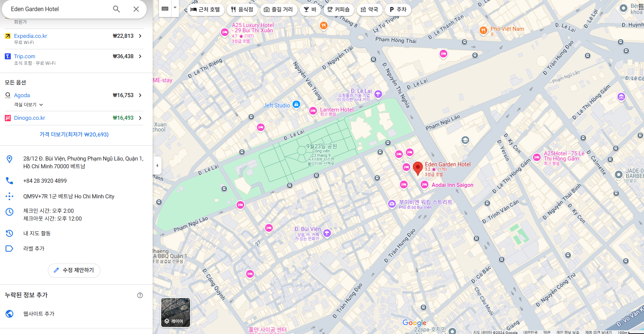644x334 pixels.
Task: Select the 즐길 거리 filter chip
Action: tap(278, 9)
